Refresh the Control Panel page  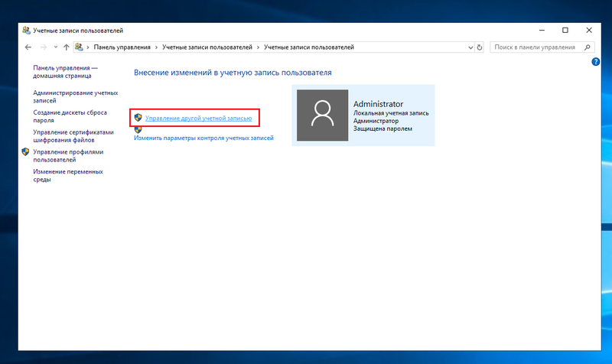[480, 47]
